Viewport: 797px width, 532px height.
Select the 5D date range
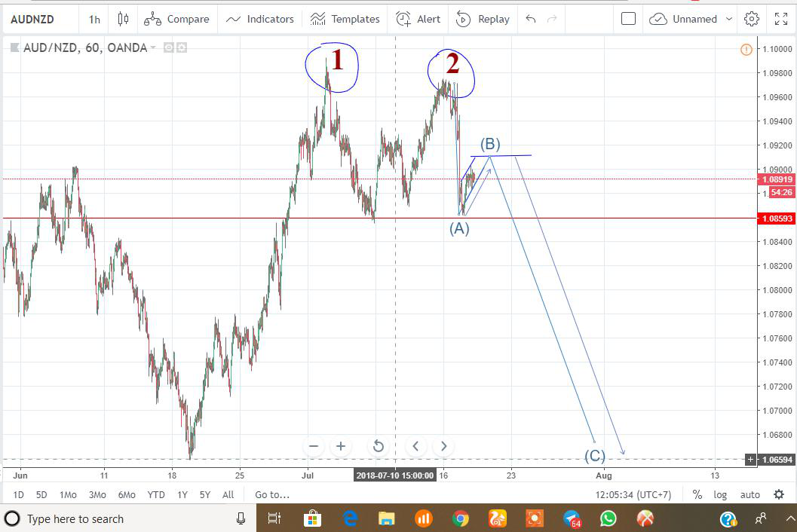[41, 494]
